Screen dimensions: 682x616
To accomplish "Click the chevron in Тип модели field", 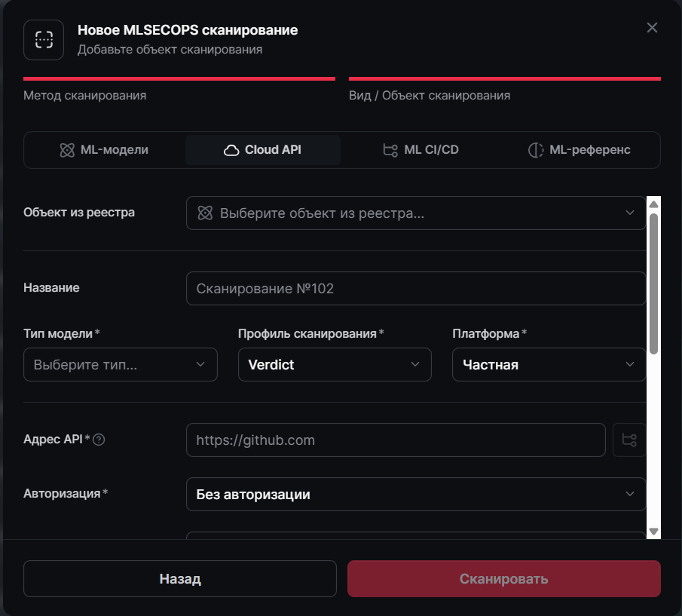I will (x=200, y=364).
